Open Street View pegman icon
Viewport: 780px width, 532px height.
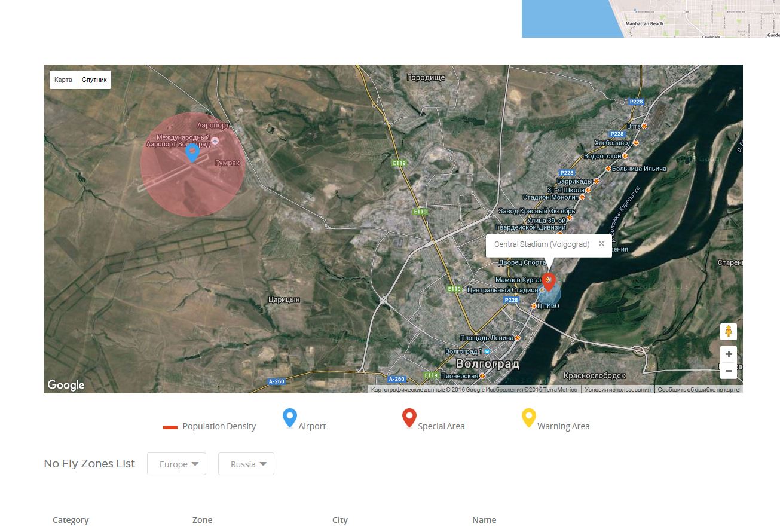(728, 332)
